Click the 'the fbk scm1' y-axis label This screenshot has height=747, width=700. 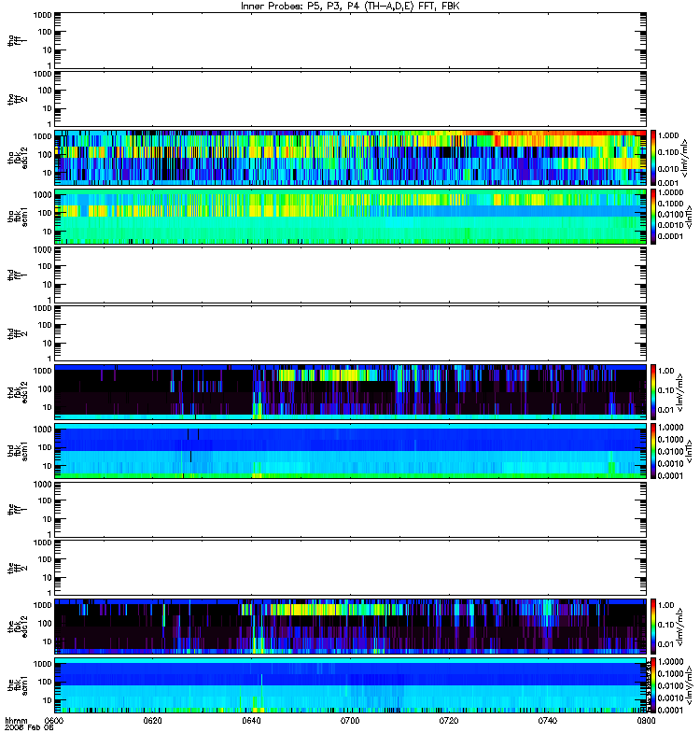[x=18, y=685]
